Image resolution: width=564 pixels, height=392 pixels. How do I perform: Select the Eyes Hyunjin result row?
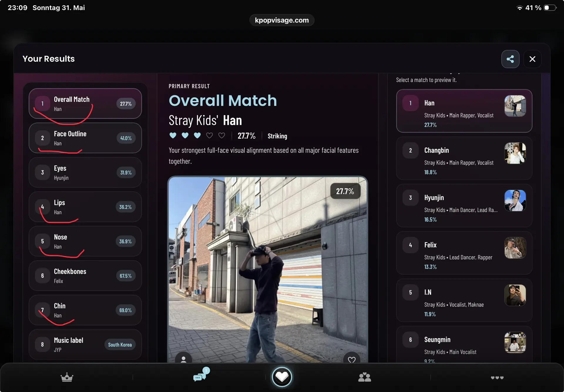tap(85, 172)
